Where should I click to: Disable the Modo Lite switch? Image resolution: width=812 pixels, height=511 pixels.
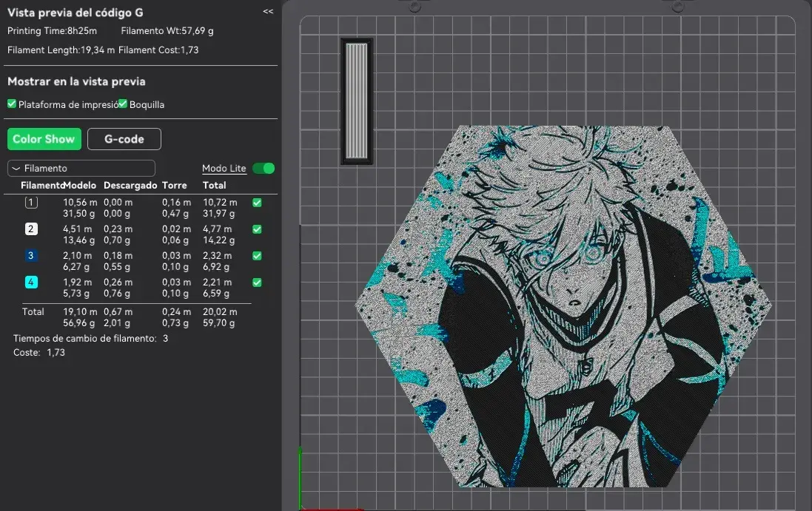264,168
